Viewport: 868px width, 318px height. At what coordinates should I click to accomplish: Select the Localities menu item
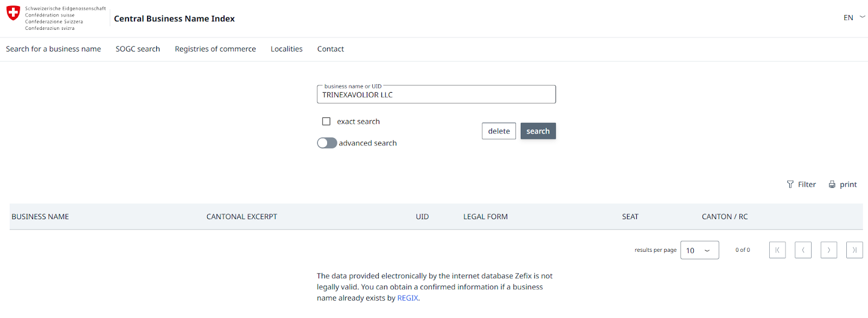[x=286, y=49]
